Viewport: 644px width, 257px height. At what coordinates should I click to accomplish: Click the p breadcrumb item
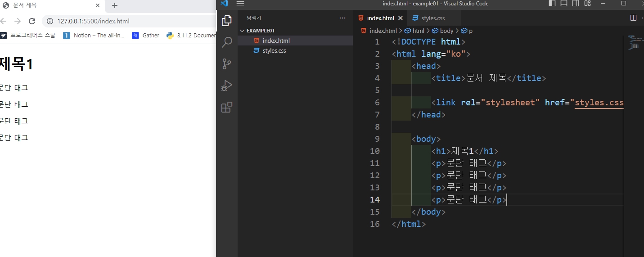pos(467,31)
